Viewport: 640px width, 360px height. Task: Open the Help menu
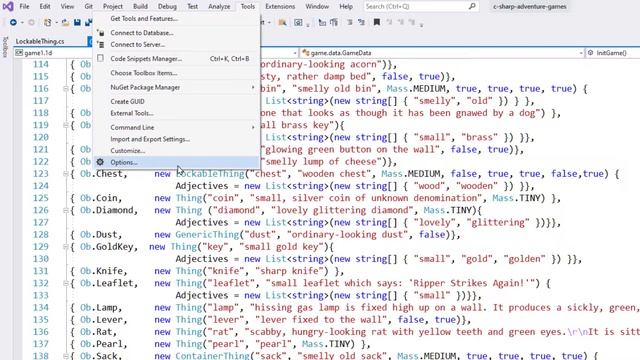(x=346, y=7)
